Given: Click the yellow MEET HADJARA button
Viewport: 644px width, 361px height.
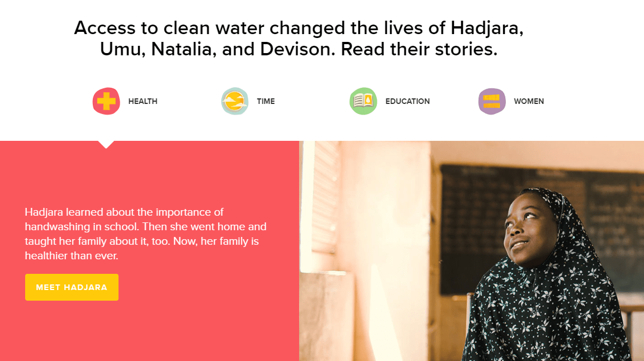Looking at the screenshot, I should click(x=72, y=287).
